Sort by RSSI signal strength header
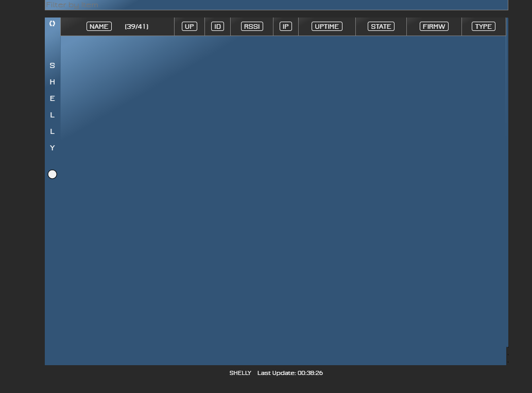The height and width of the screenshot is (393, 532). pyautogui.click(x=252, y=26)
